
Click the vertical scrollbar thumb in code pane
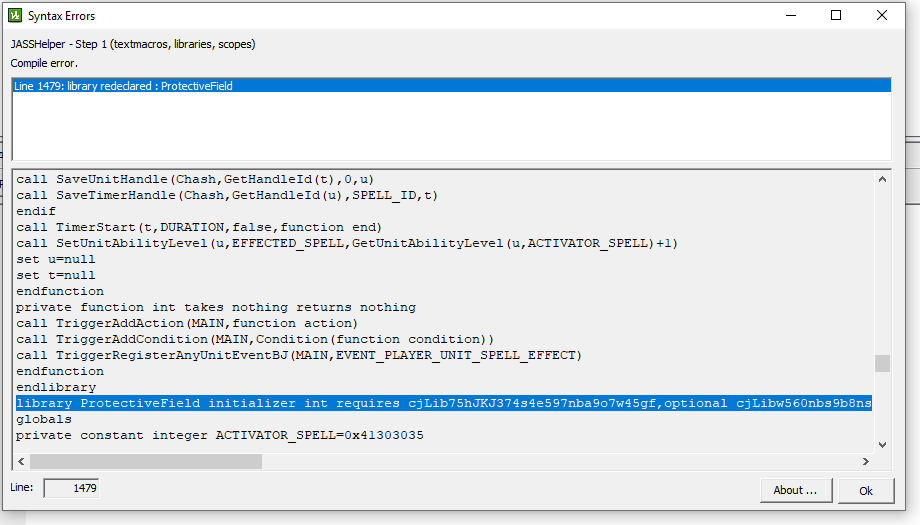point(882,363)
